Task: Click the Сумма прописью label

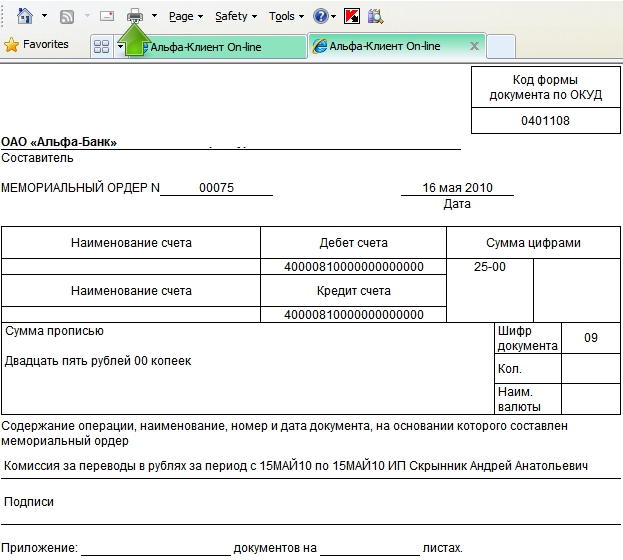Action: pyautogui.click(x=54, y=331)
